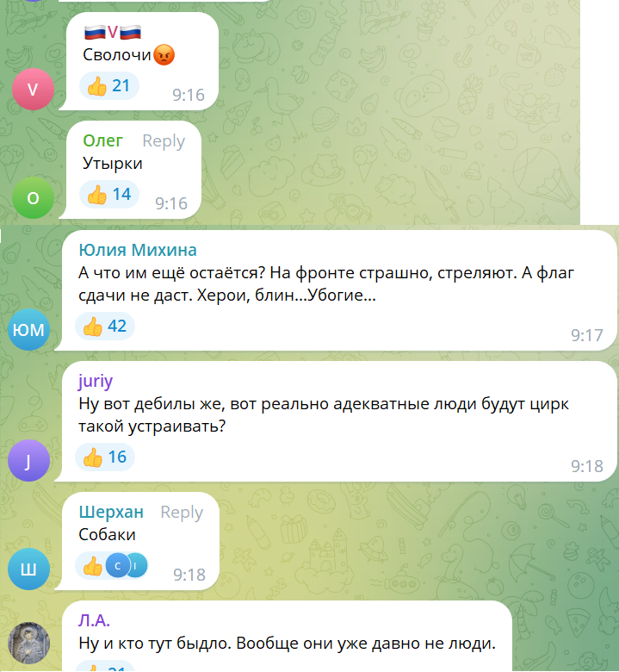
Task: Toggle thumbs-up reaction on Утырки message
Action: pyautogui.click(x=108, y=194)
